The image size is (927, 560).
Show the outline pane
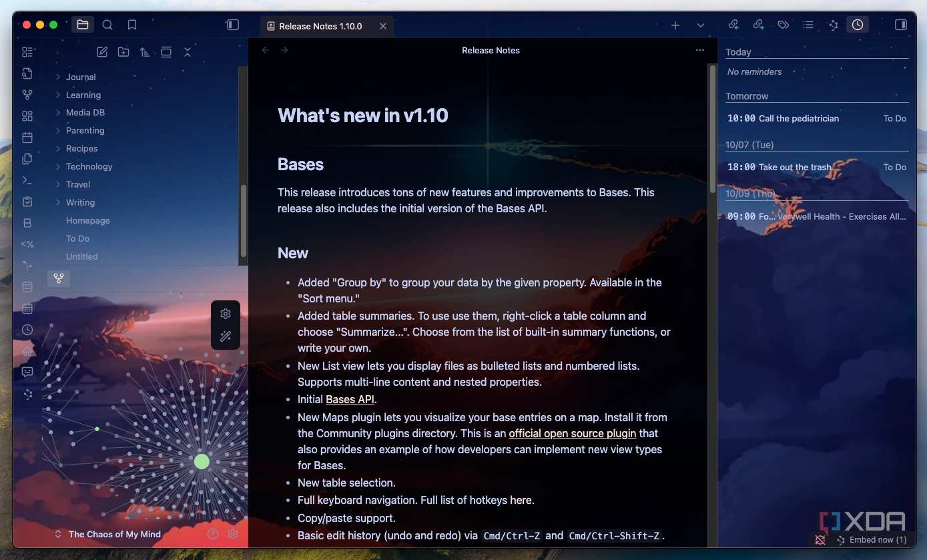point(808,25)
